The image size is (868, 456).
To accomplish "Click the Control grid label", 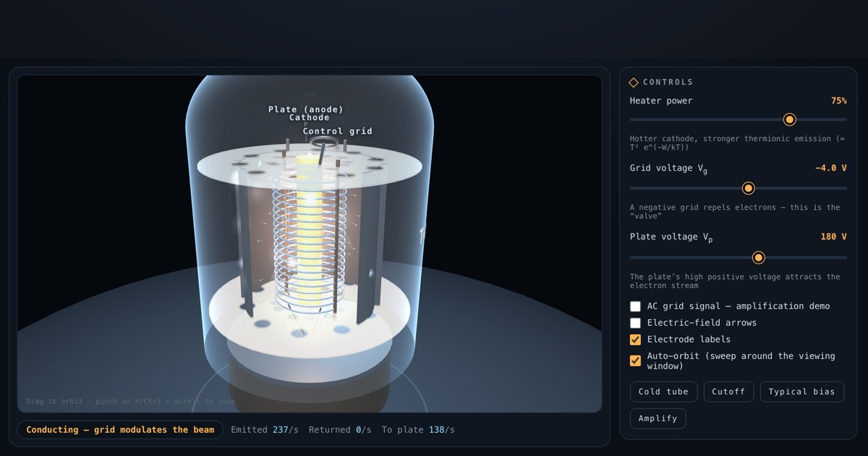I will coord(338,131).
